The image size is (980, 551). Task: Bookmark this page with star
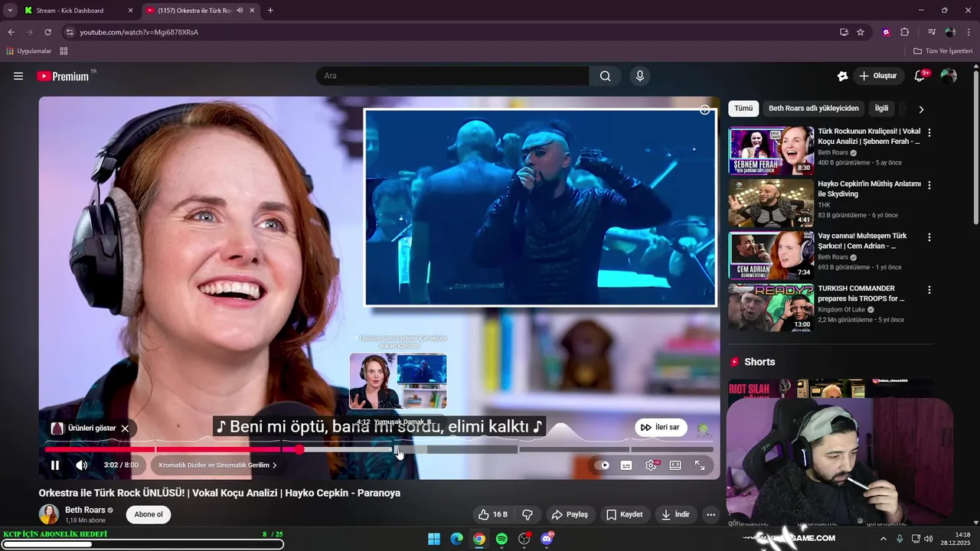[x=861, y=32]
